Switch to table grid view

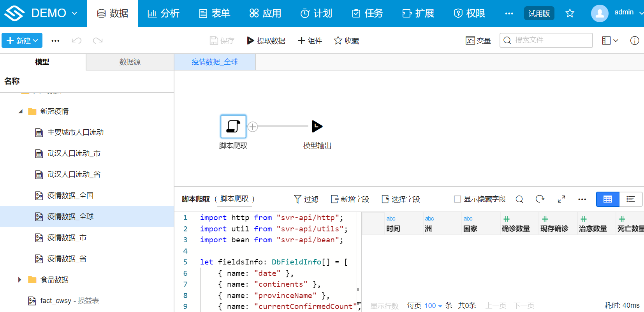tap(607, 199)
